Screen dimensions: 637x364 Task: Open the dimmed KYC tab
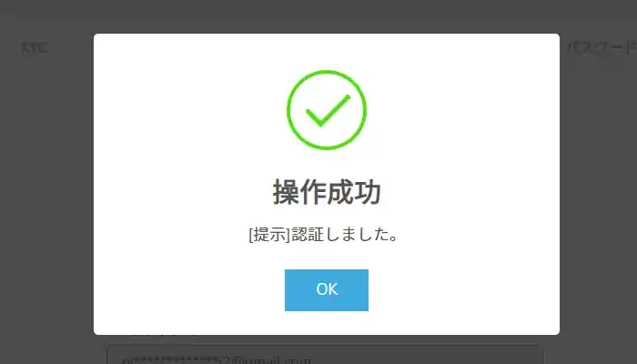pyautogui.click(x=35, y=48)
